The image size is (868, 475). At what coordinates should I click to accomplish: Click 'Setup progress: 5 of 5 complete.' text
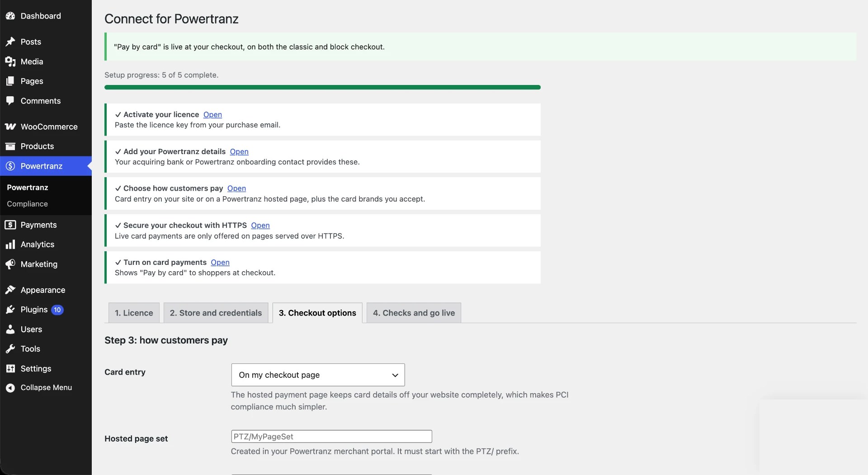click(161, 75)
